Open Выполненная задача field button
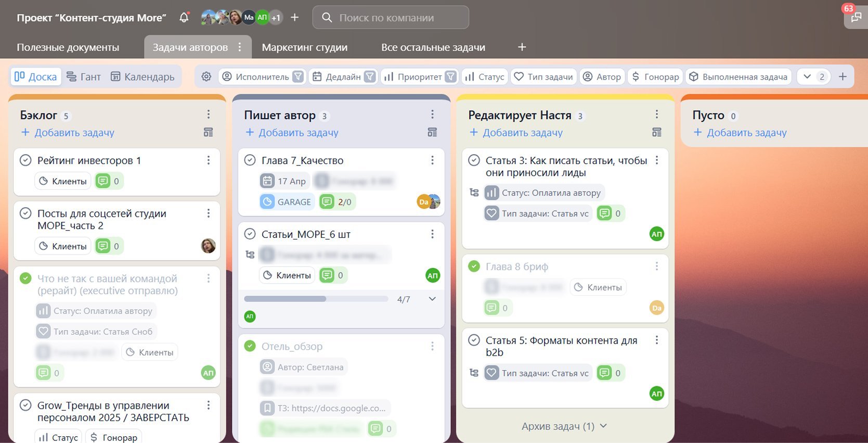The height and width of the screenshot is (443, 868). (739, 77)
